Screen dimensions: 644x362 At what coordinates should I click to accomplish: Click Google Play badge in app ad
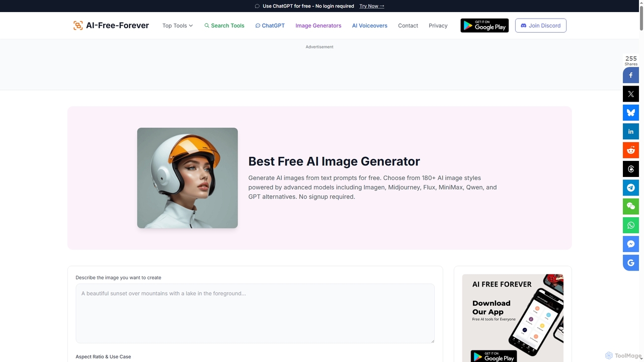[493, 357]
